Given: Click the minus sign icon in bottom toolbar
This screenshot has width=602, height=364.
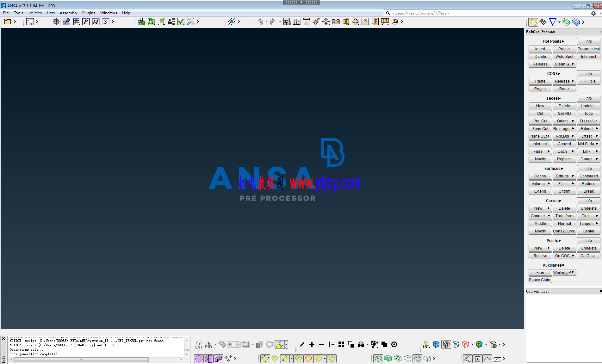Looking at the screenshot, I should [322, 344].
